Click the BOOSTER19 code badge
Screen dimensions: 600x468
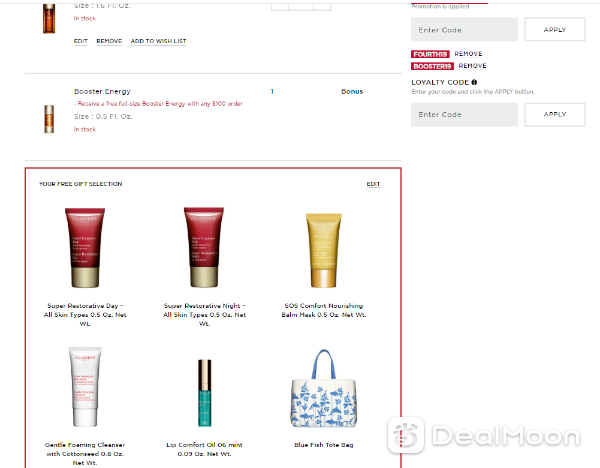432,67
